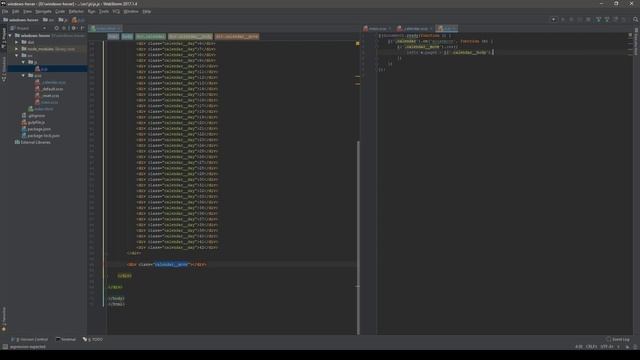The width and height of the screenshot is (640, 360).
Task: Open package.json in the project tree
Action: click(39, 129)
